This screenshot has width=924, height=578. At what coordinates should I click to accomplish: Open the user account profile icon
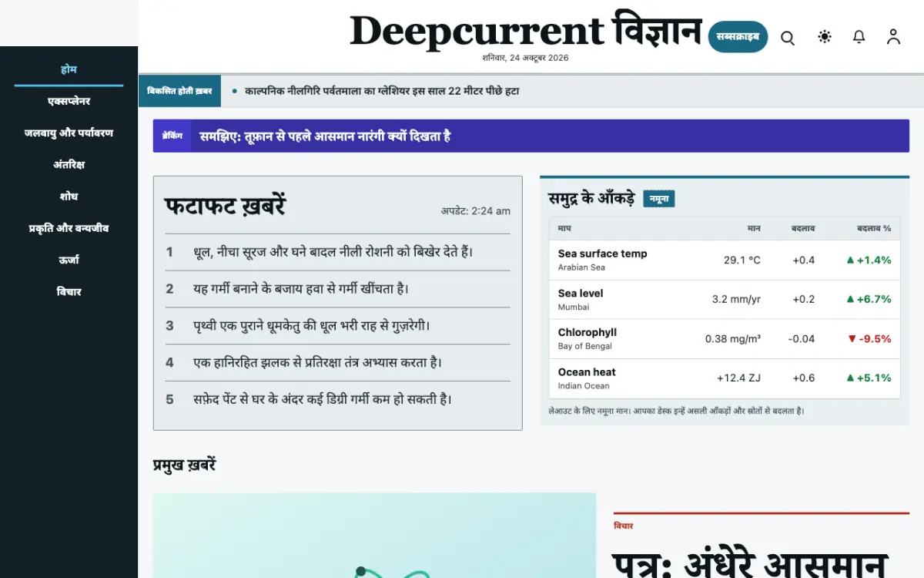tap(893, 37)
